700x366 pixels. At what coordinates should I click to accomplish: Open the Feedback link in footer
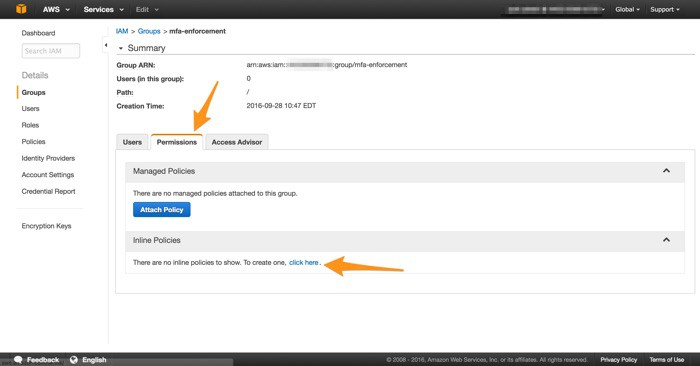pyautogui.click(x=43, y=360)
